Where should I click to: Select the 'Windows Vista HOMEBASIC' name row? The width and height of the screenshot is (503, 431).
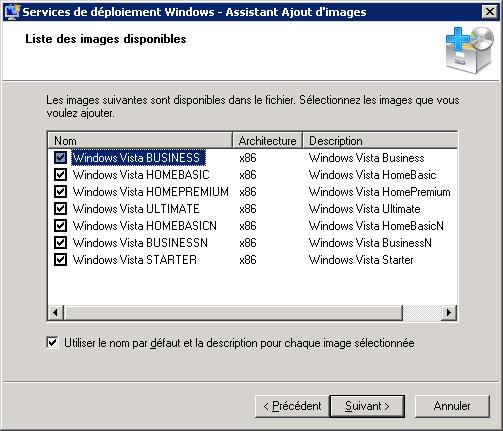pyautogui.click(x=141, y=175)
